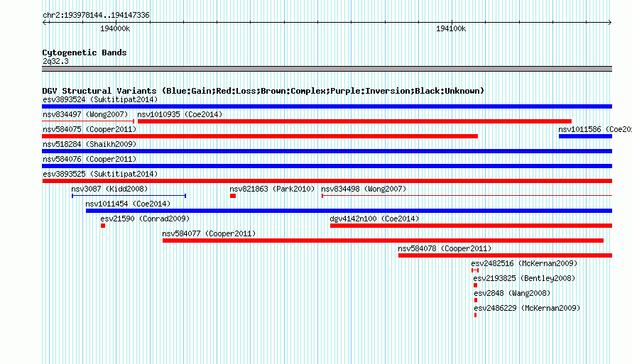Select small red block of nsv821863 (Park2010)
Screen dimensions: 632x364
(233, 196)
